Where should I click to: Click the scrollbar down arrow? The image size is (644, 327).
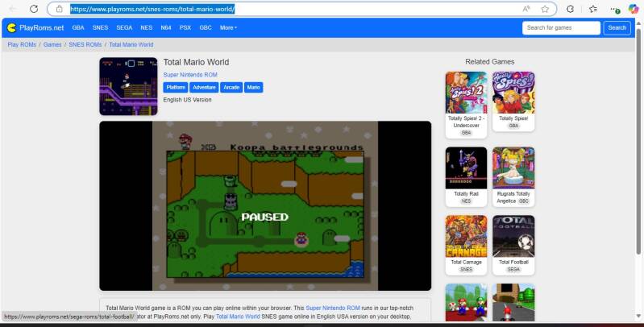point(638,316)
